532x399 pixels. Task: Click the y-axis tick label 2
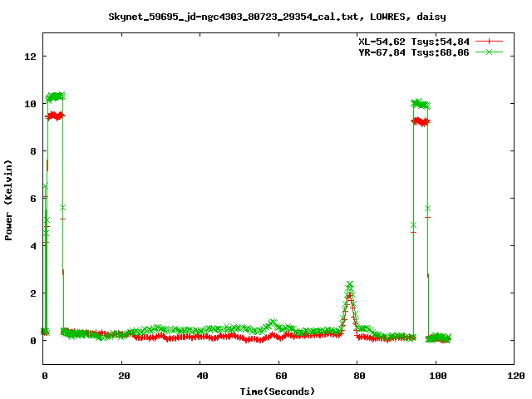pos(33,293)
